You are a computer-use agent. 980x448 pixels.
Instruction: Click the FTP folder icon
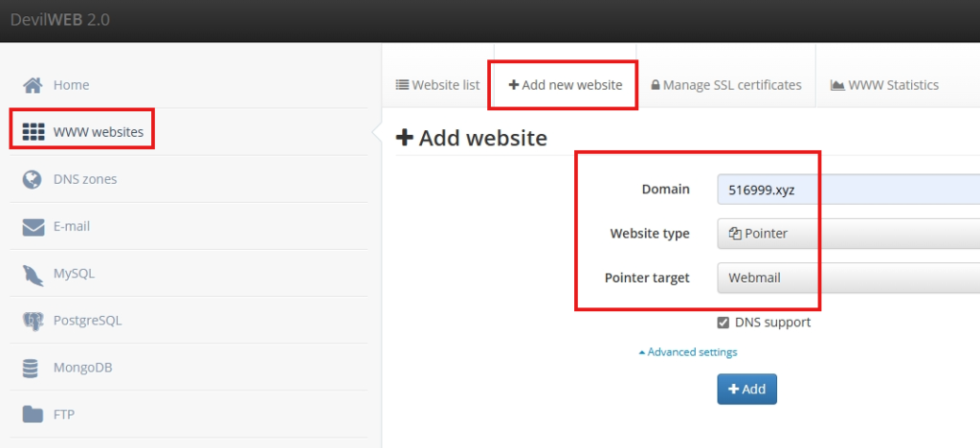coord(33,414)
